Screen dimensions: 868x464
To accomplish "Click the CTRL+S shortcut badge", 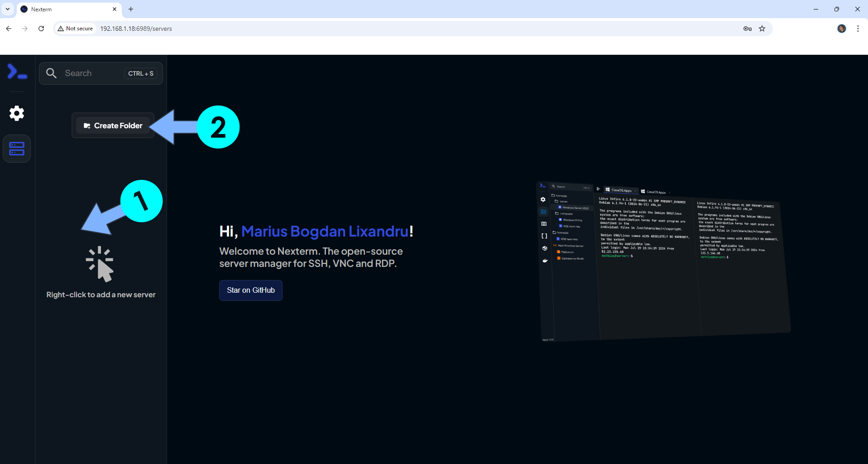I will tap(141, 73).
